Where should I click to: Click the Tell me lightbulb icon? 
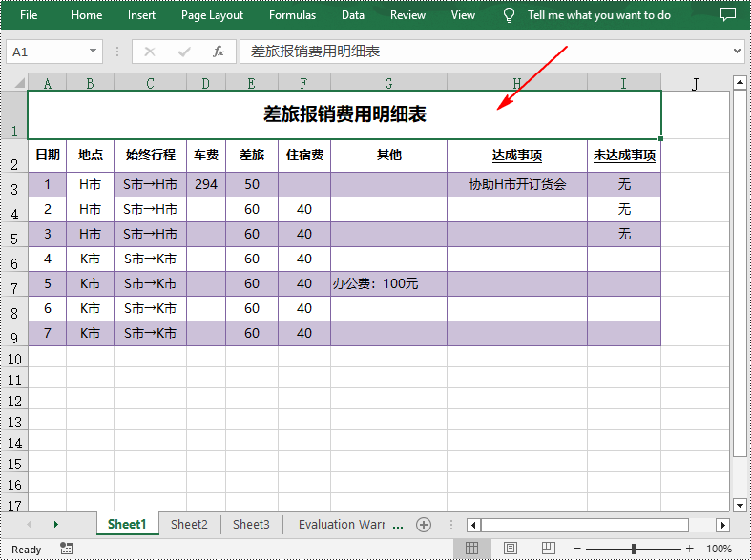(509, 15)
